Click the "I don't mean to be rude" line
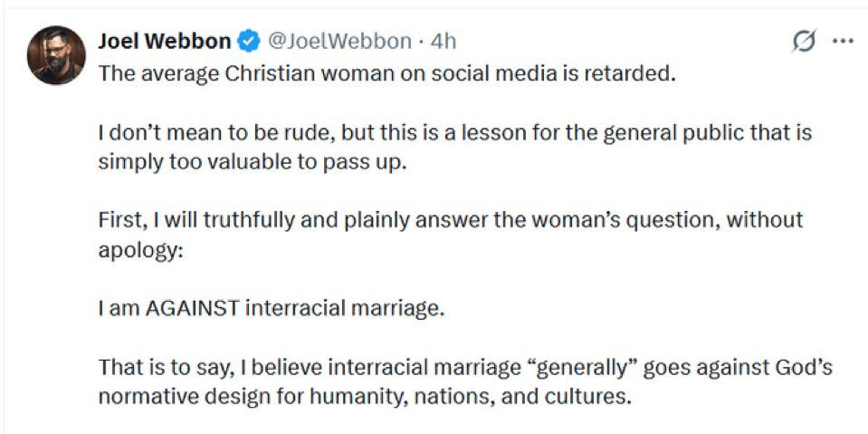This screenshot has width=868, height=434. point(454,133)
